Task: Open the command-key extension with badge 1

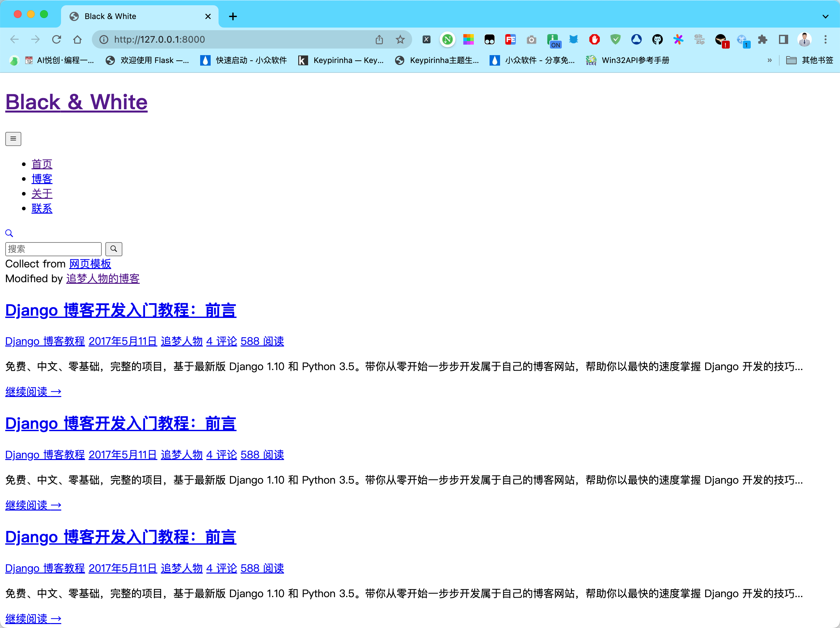Action: [743, 41]
